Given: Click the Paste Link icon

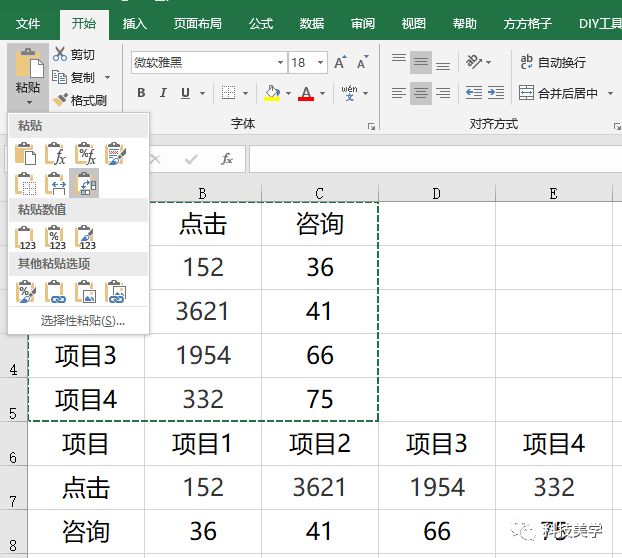Looking at the screenshot, I should click(x=56, y=292).
